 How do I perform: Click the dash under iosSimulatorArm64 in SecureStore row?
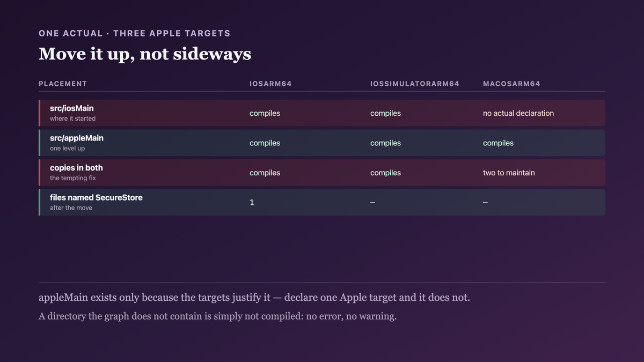click(x=373, y=203)
